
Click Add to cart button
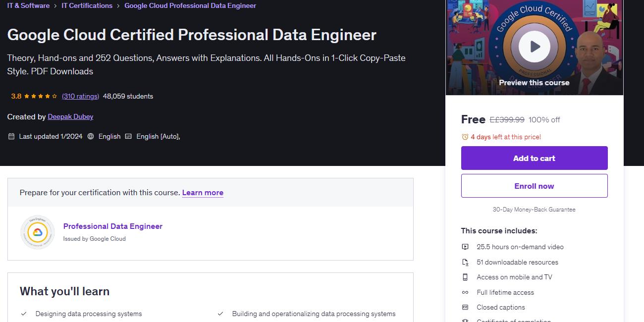(x=534, y=158)
